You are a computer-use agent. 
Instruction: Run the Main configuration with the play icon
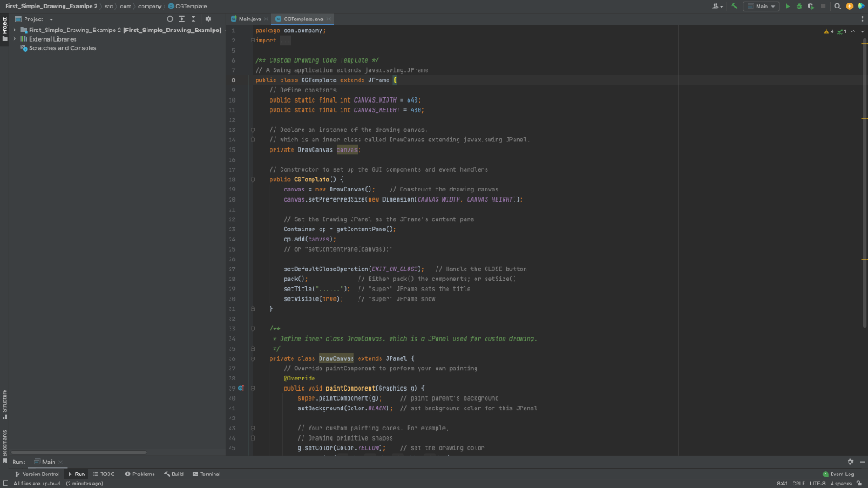coord(787,7)
